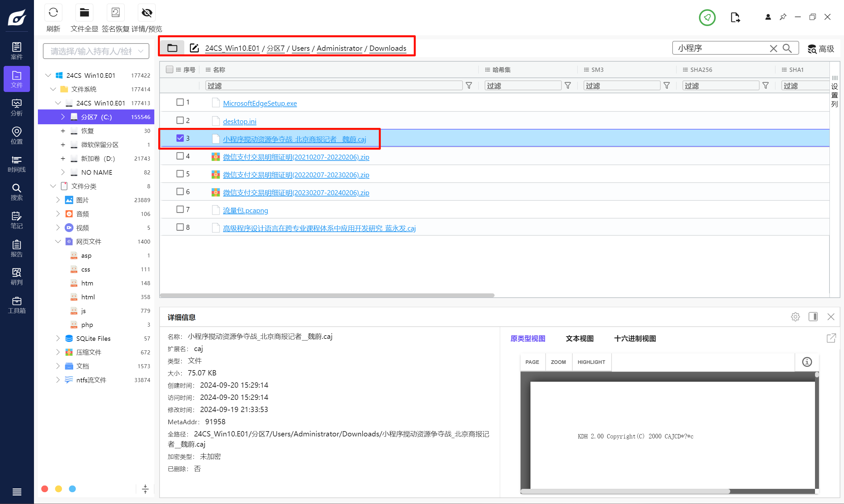Open the 笔记 sidebar section
Viewport: 844px width, 504px height.
click(x=16, y=220)
